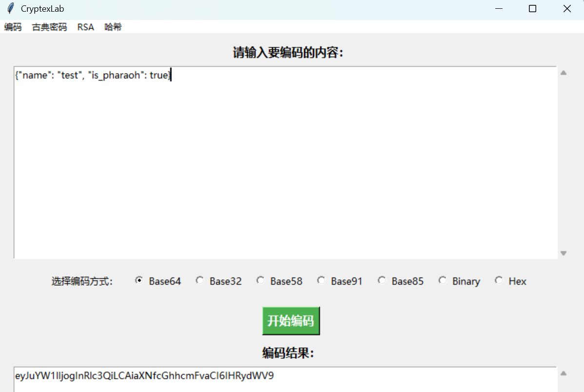Open the RSA menu
584x392 pixels.
tap(85, 27)
